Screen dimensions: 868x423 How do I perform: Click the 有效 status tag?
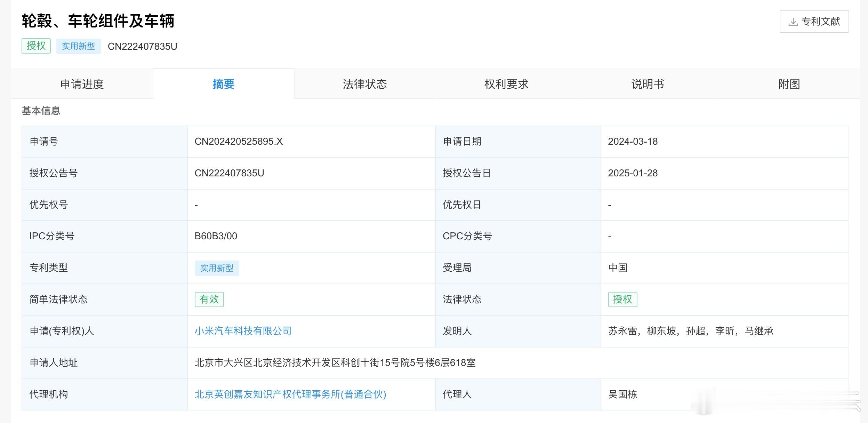coord(209,299)
